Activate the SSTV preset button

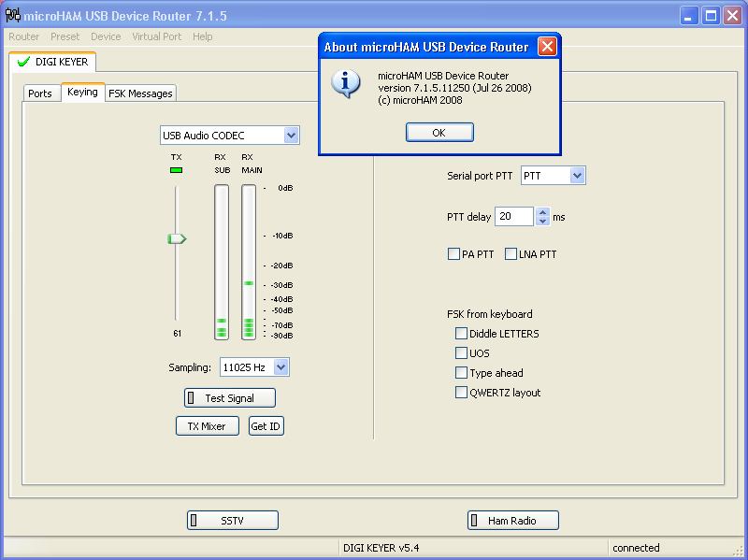pyautogui.click(x=232, y=521)
